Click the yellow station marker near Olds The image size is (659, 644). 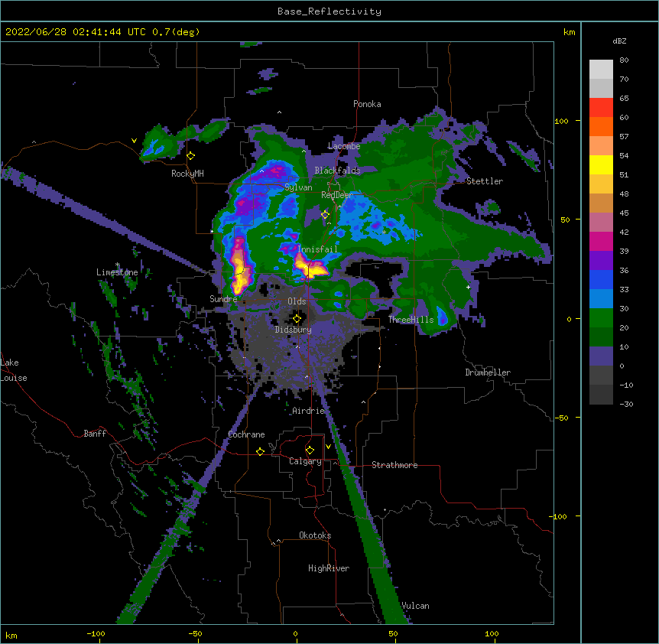coord(297,319)
